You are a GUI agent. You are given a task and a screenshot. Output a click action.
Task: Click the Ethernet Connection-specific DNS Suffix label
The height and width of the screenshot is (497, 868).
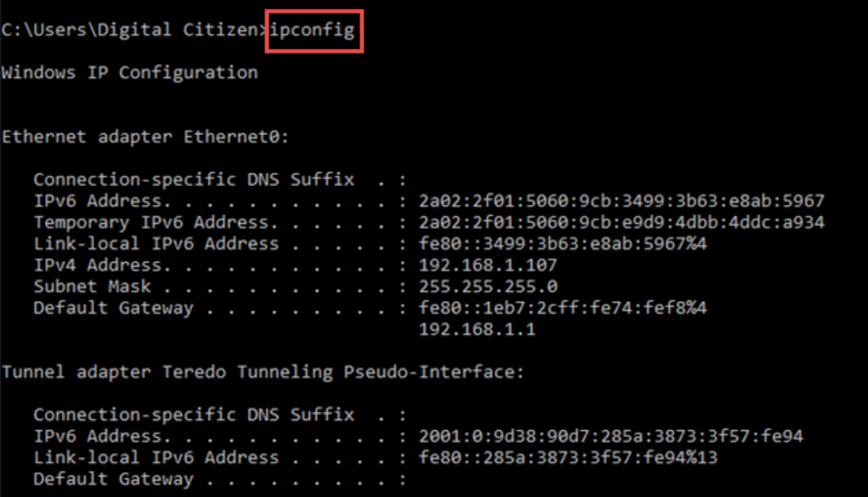click(x=194, y=180)
